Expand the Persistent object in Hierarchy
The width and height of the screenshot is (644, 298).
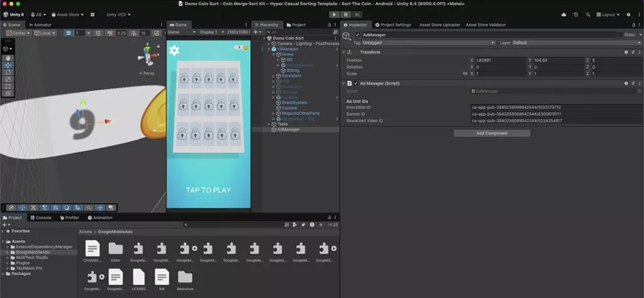[274, 76]
